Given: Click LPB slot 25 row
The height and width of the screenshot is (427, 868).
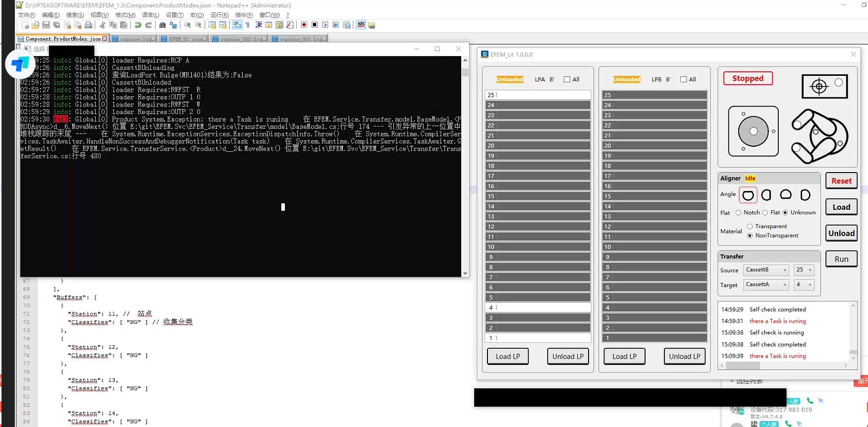Looking at the screenshot, I should click(x=654, y=95).
